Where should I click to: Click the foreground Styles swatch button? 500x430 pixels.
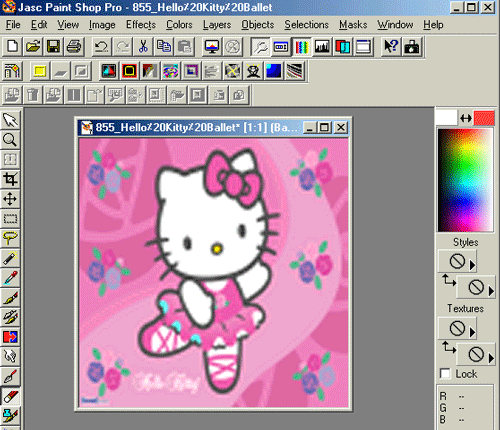(457, 261)
